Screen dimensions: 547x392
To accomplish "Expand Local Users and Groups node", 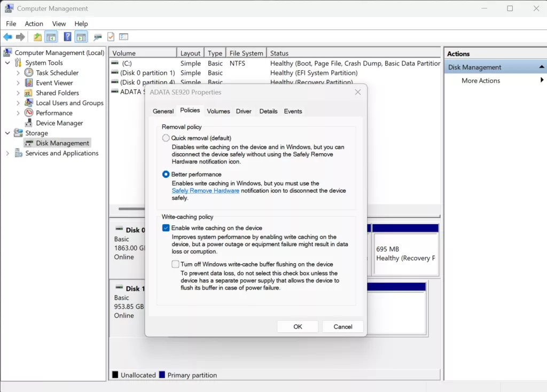I will 18,103.
